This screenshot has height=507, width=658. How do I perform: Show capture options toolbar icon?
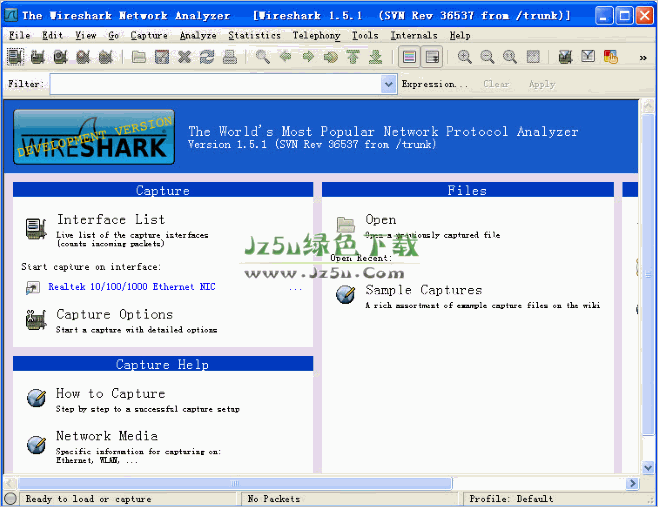(x=38, y=57)
